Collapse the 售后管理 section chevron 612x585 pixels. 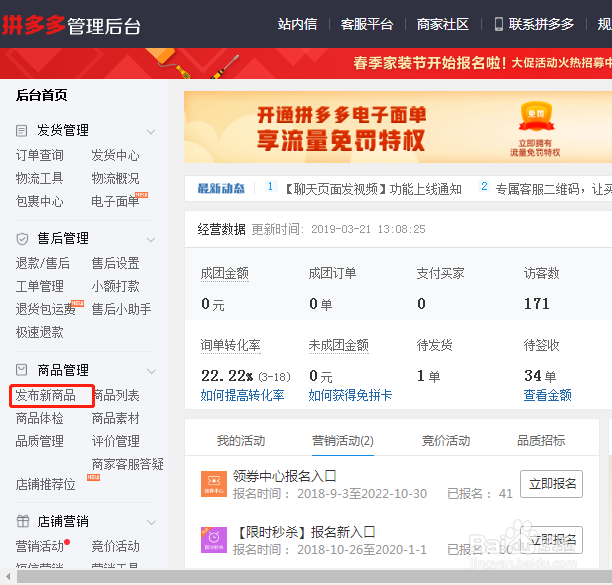click(x=151, y=240)
